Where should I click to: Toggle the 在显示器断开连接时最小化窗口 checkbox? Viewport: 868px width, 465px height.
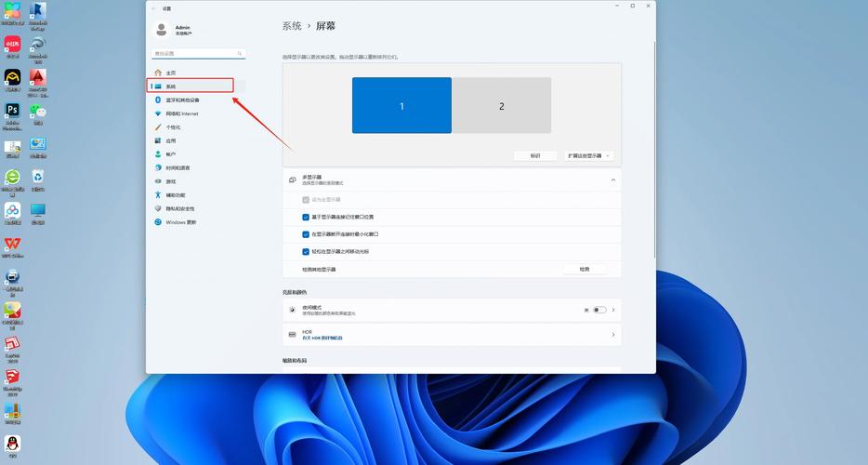click(x=306, y=234)
